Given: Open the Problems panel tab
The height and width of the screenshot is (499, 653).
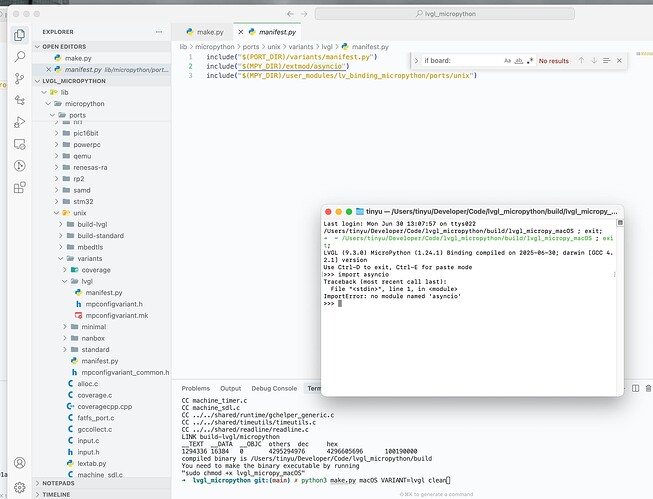Looking at the screenshot, I should coord(195,388).
